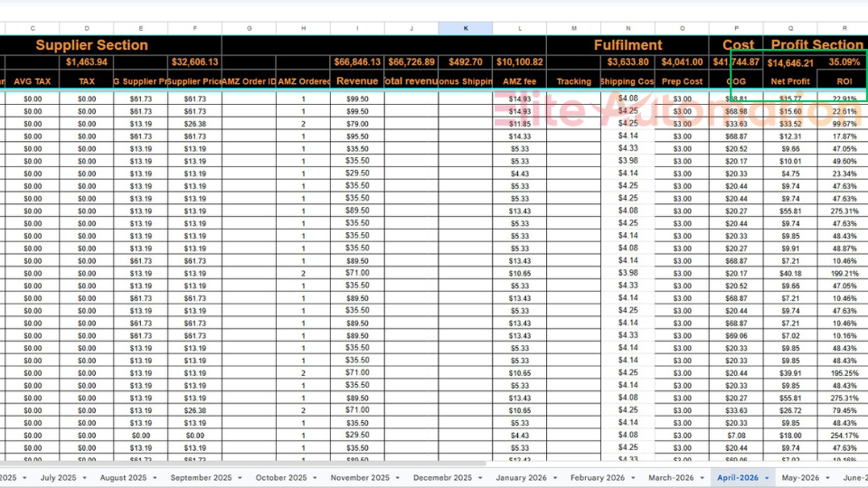868x488 pixels.
Task: Select the net profit cell $40.18
Action: click(x=790, y=273)
